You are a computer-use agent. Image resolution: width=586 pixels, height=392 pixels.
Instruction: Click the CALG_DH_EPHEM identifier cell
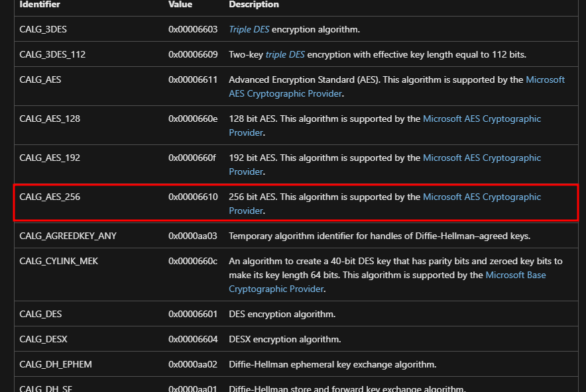pyautogui.click(x=56, y=365)
